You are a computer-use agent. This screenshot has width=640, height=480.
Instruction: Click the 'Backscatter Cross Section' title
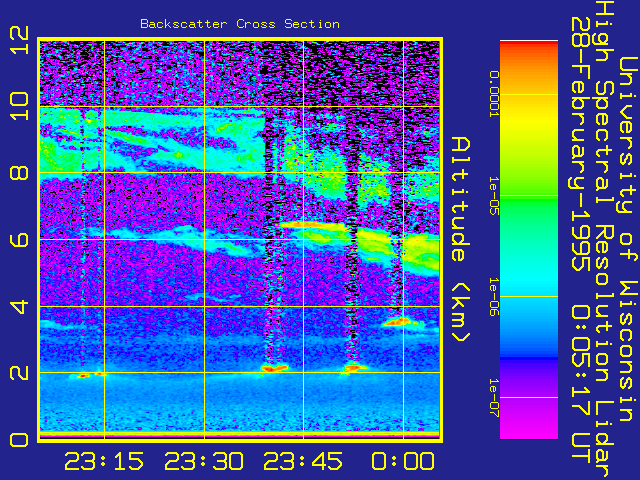pos(240,24)
